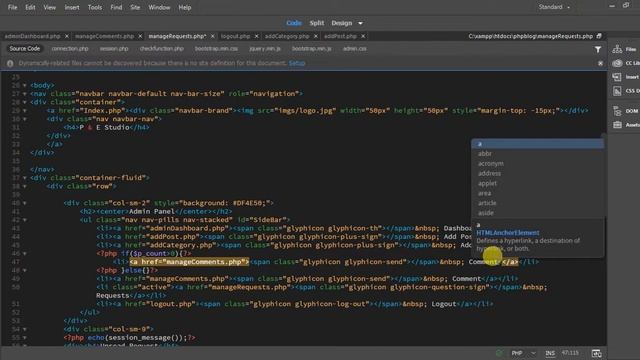Screen dimensions: 640x360
Task: Open the View menu
Action: point(50,7)
